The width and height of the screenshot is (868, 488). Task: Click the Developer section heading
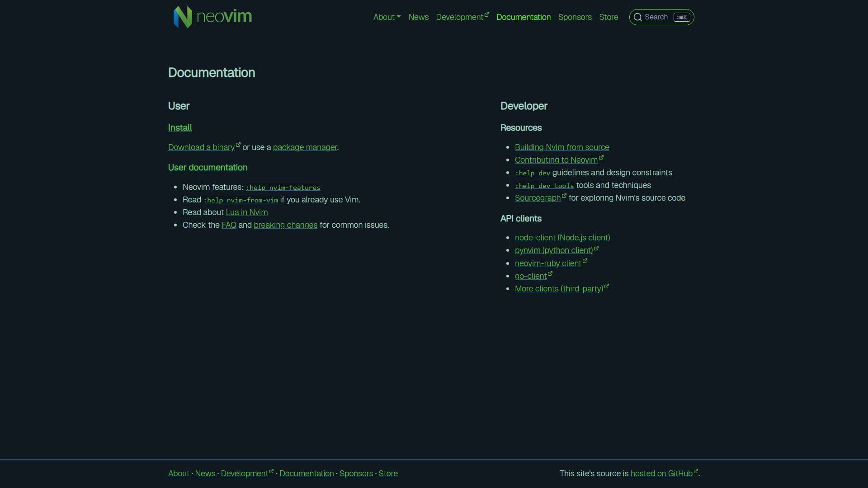524,106
